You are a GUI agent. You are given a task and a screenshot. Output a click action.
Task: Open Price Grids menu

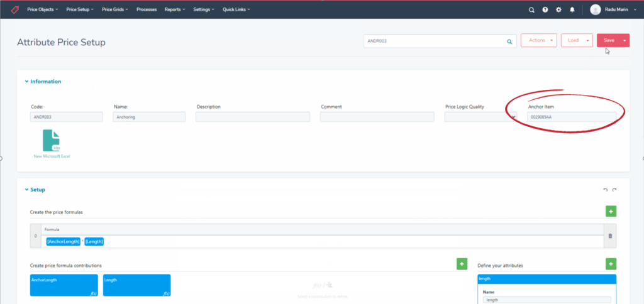[x=116, y=9]
